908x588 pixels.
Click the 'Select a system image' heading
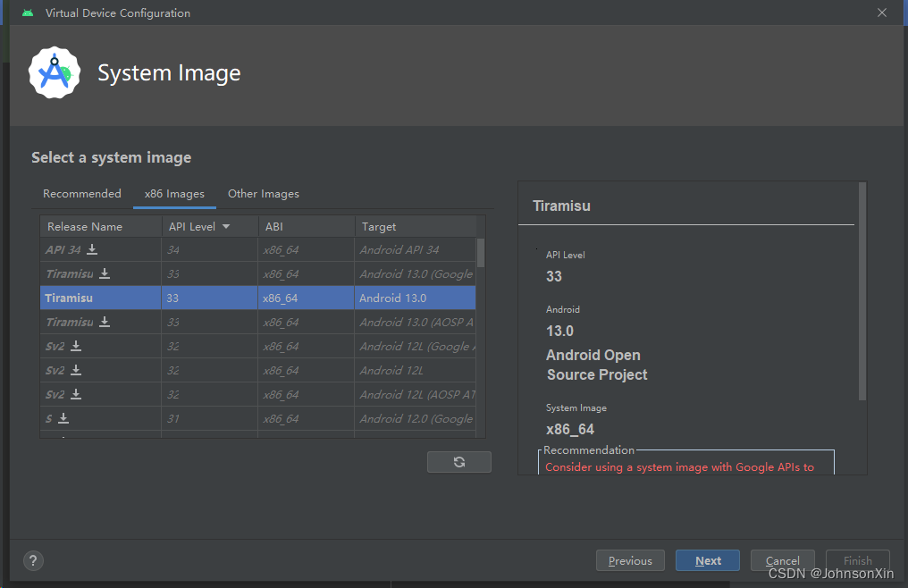111,157
